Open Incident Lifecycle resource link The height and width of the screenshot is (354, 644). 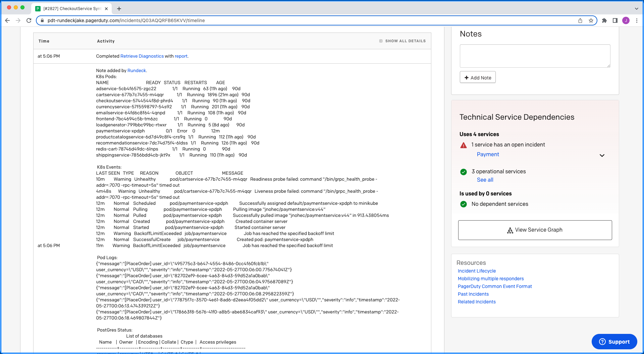tap(477, 271)
